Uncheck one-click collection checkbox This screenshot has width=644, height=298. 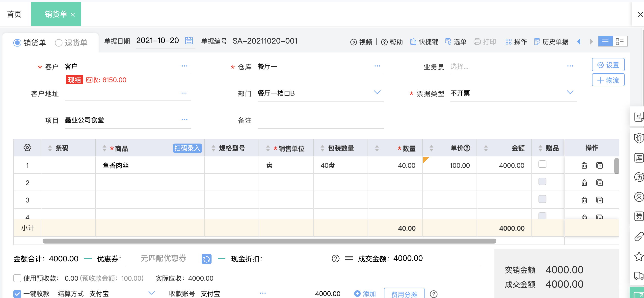click(17, 294)
